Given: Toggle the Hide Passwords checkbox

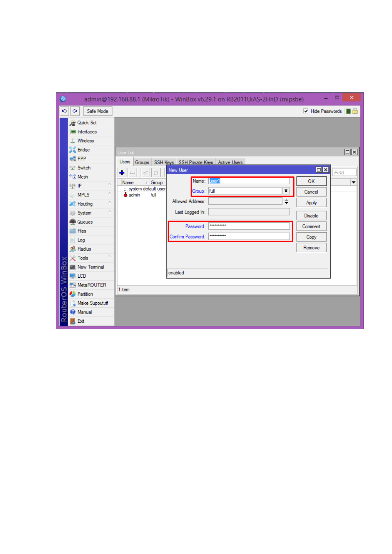Looking at the screenshot, I should click(x=306, y=111).
